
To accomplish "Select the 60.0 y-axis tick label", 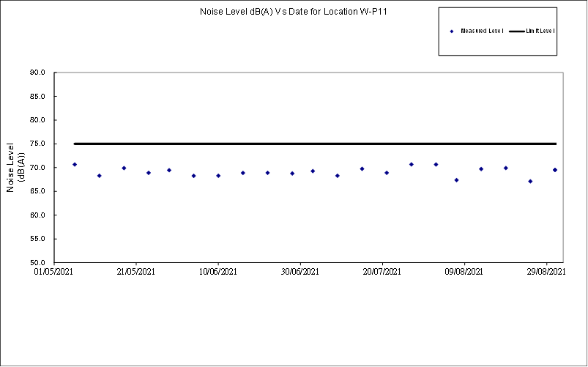I will coord(38,215).
